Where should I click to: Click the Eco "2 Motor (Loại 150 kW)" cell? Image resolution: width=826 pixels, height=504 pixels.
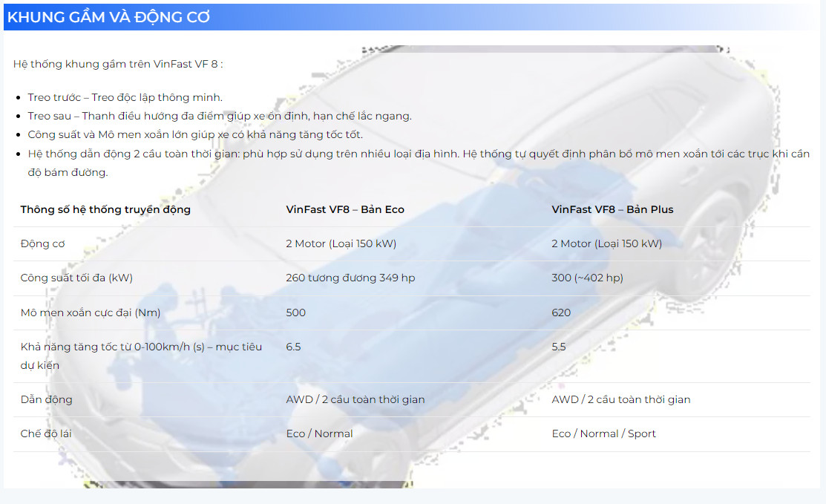(341, 243)
